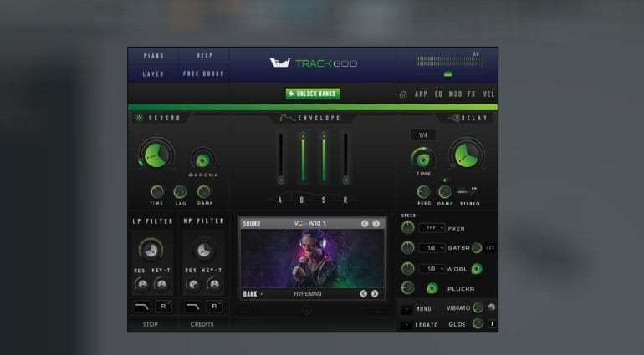Adjust the Reverb Lag knob

point(180,191)
